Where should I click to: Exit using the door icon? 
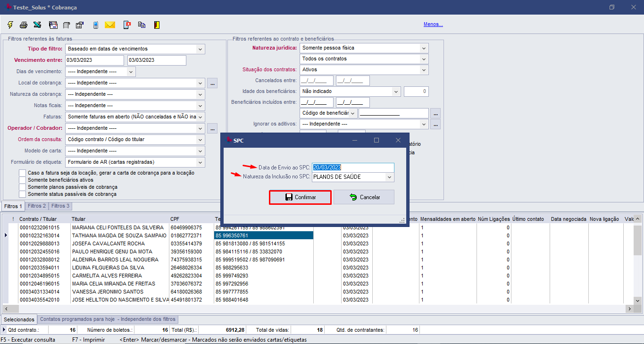coord(157,25)
